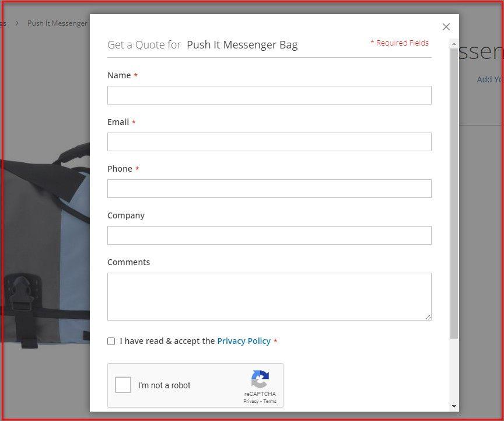
Task: Close the Get a Quote dialog
Action: click(446, 27)
